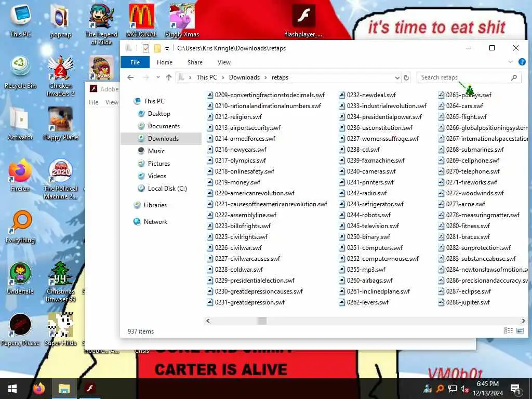Image resolution: width=532 pixels, height=399 pixels.
Task: Click the Windows Start button
Action: [12, 389]
